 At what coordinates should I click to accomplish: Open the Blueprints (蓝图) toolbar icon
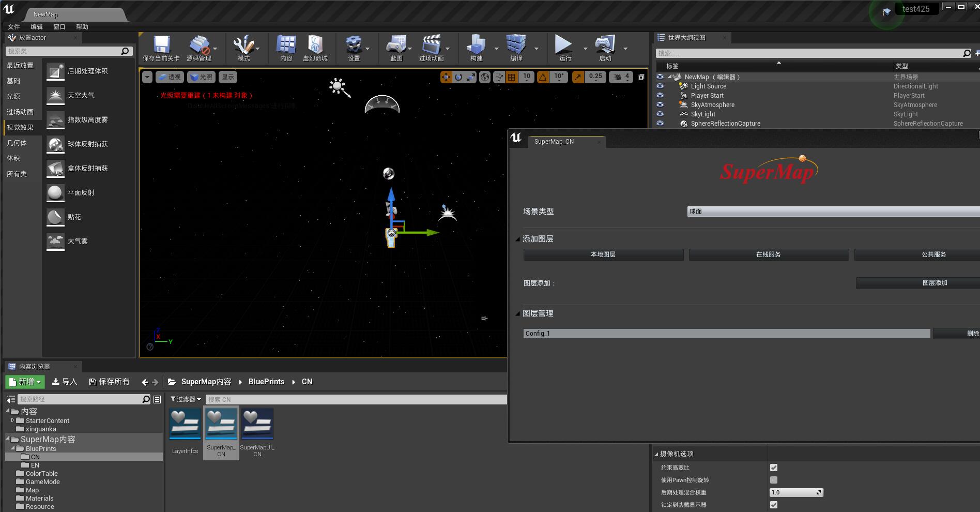(x=396, y=45)
